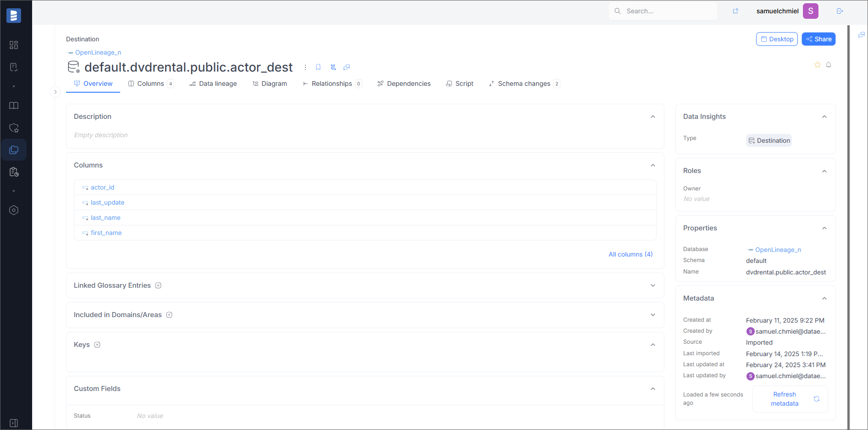
Task: Open the glossary book icon in the sidebar
Action: point(14,106)
